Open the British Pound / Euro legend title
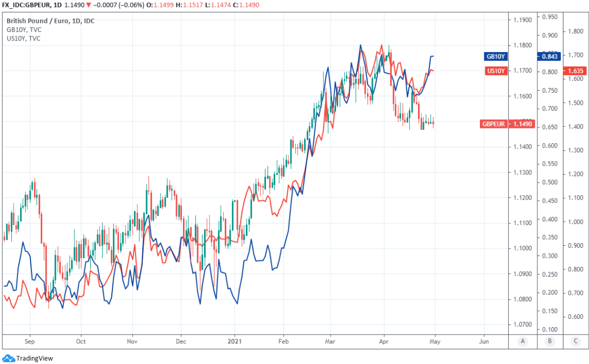589x364 pixels. pyautogui.click(x=50, y=21)
